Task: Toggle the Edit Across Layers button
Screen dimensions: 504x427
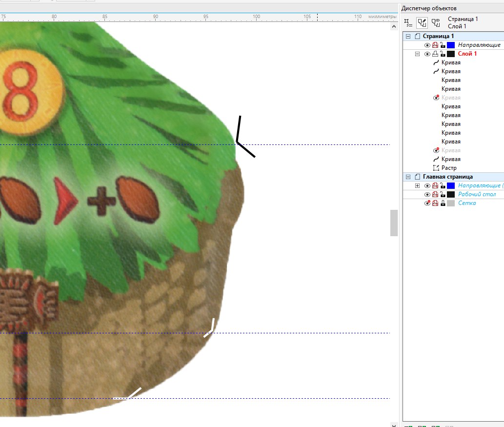Action: coord(422,22)
